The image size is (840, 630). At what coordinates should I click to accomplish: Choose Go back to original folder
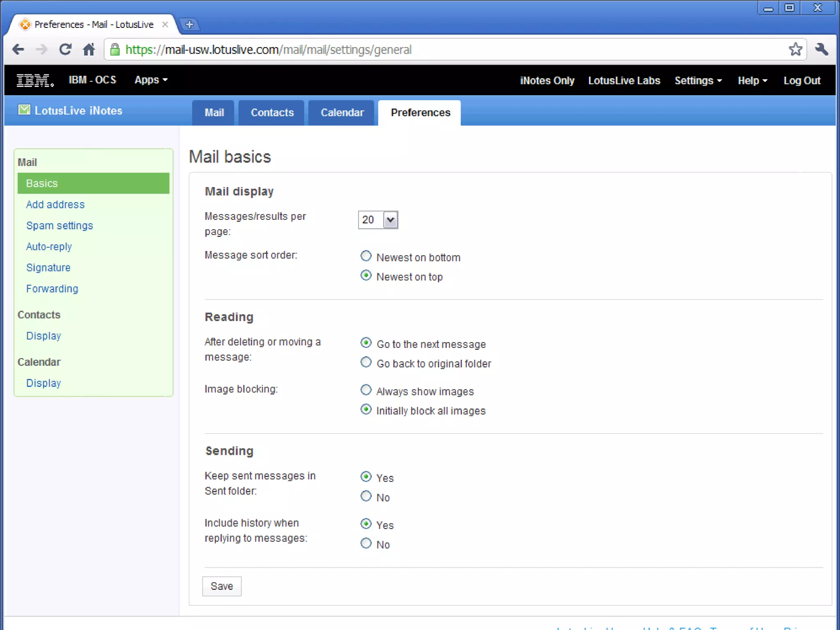click(366, 363)
